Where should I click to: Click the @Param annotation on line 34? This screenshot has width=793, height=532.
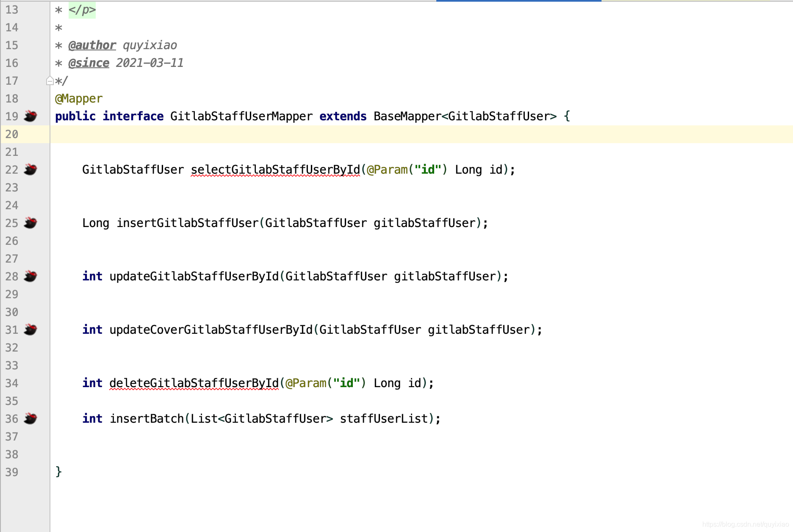click(x=306, y=383)
